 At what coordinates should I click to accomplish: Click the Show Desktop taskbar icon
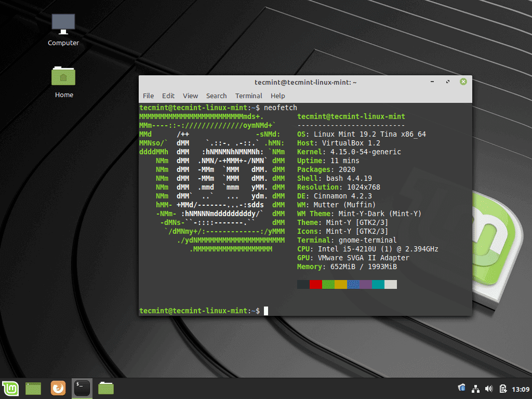point(33,388)
